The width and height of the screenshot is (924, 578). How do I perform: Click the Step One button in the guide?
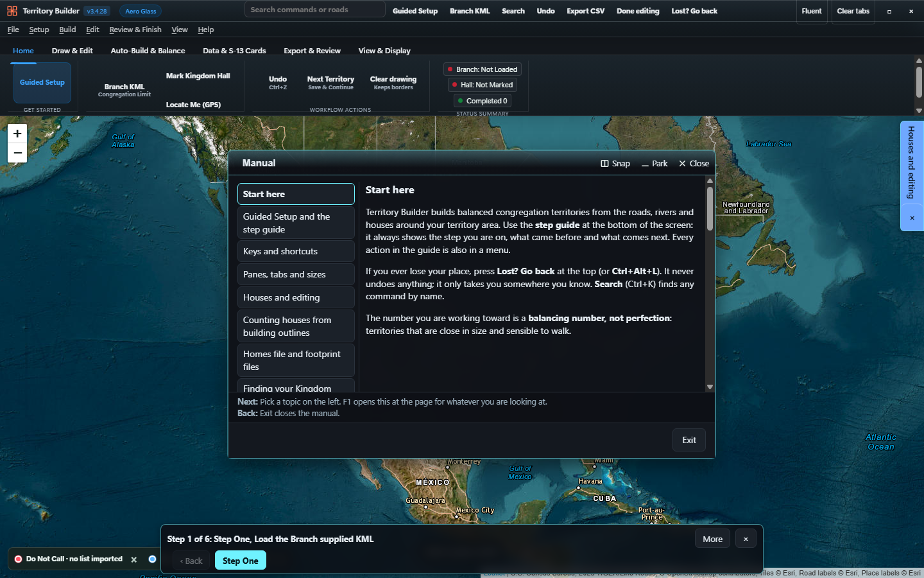(x=241, y=561)
